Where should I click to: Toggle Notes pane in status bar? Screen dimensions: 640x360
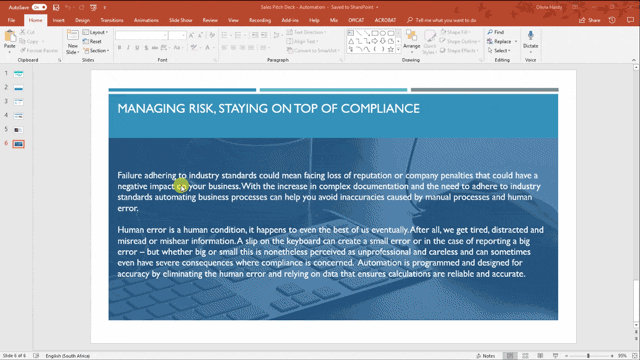click(x=486, y=356)
